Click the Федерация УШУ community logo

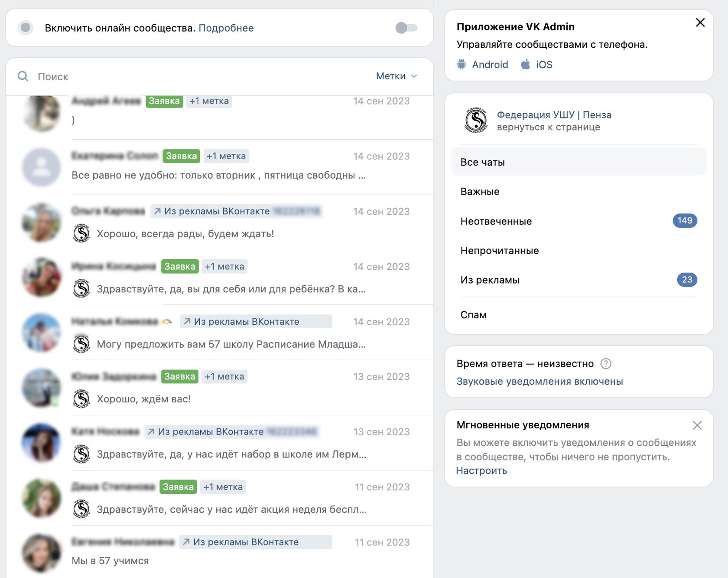476,120
